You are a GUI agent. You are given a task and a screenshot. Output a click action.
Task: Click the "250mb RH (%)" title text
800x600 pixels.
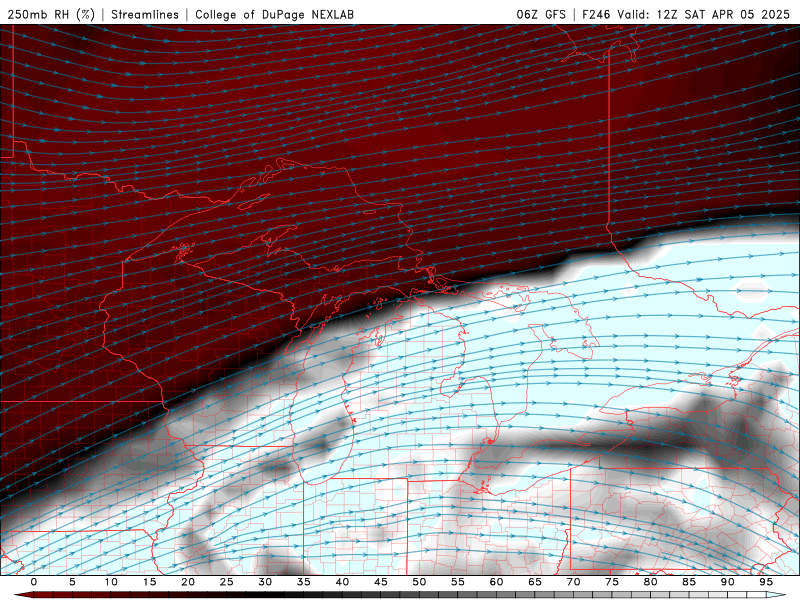51,15
